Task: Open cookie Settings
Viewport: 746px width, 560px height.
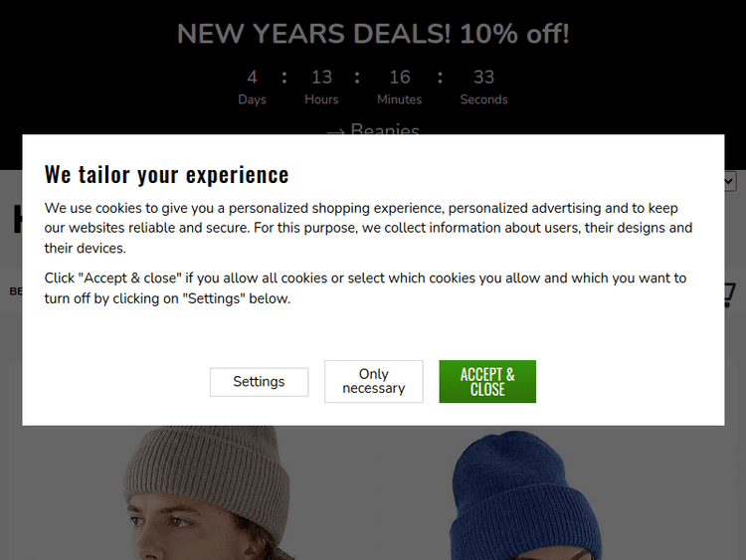Action: click(259, 382)
